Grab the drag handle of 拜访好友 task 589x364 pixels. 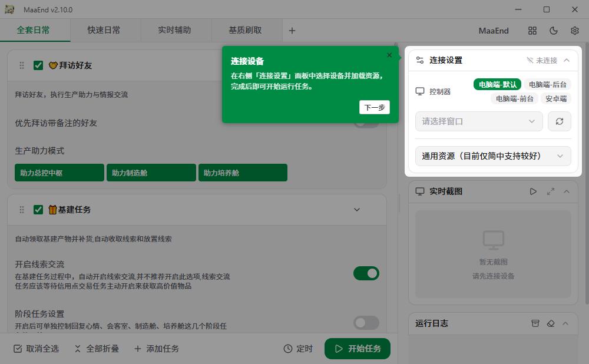[x=22, y=65]
